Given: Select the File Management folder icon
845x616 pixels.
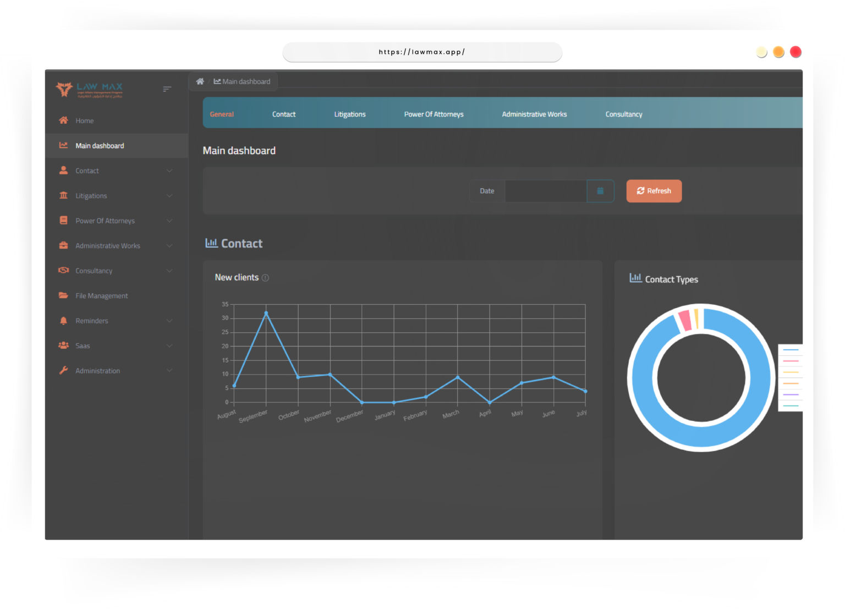Looking at the screenshot, I should pyautogui.click(x=63, y=295).
